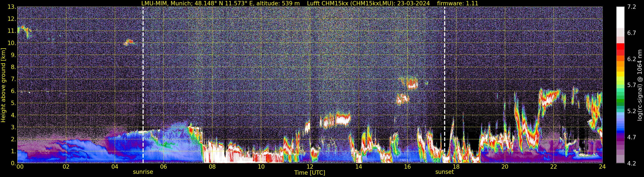Click the 6.2 colorbar tick label
644x177 pixels.
[632, 59]
